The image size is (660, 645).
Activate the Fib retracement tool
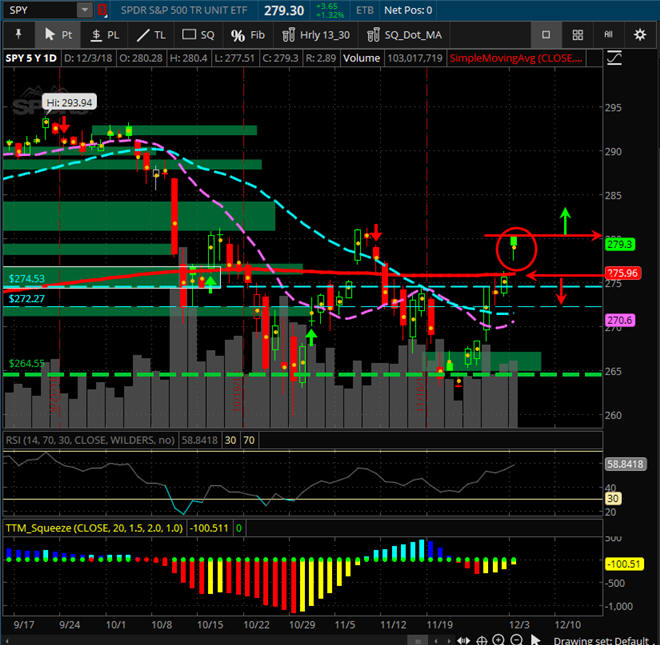point(247,35)
